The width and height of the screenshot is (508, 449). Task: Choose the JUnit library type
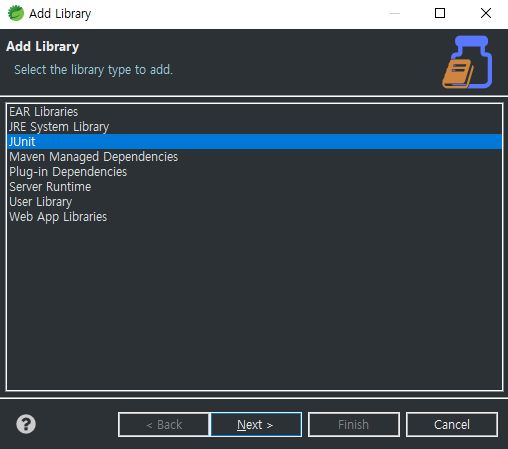[x=254, y=142]
